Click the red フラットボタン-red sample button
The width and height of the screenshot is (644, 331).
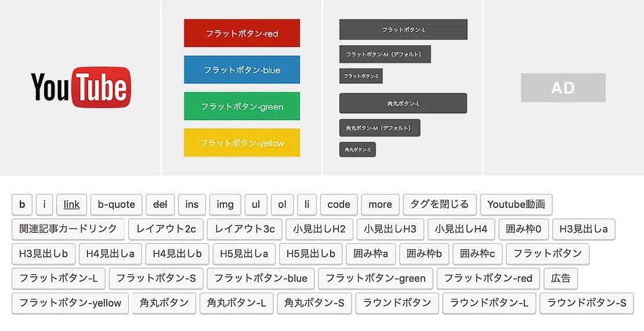pos(242,34)
